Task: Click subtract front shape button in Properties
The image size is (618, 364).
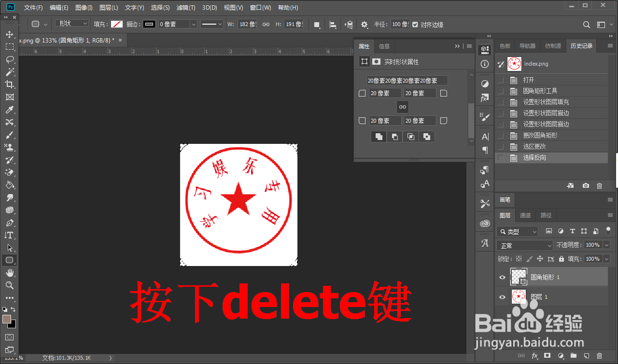Action: pos(395,137)
